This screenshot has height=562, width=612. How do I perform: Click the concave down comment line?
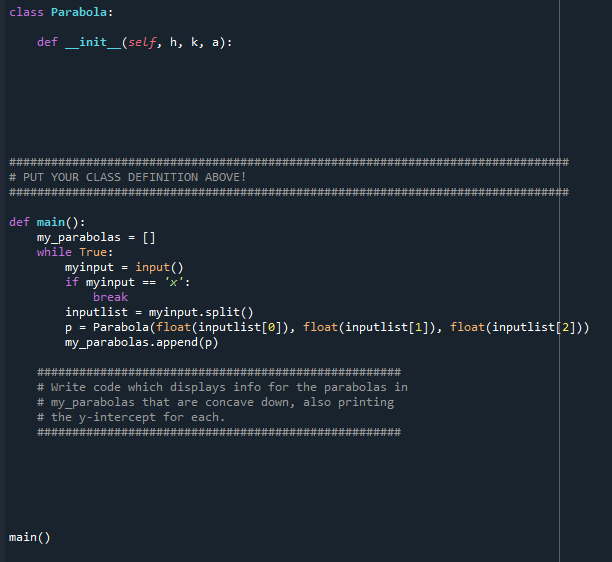point(215,402)
